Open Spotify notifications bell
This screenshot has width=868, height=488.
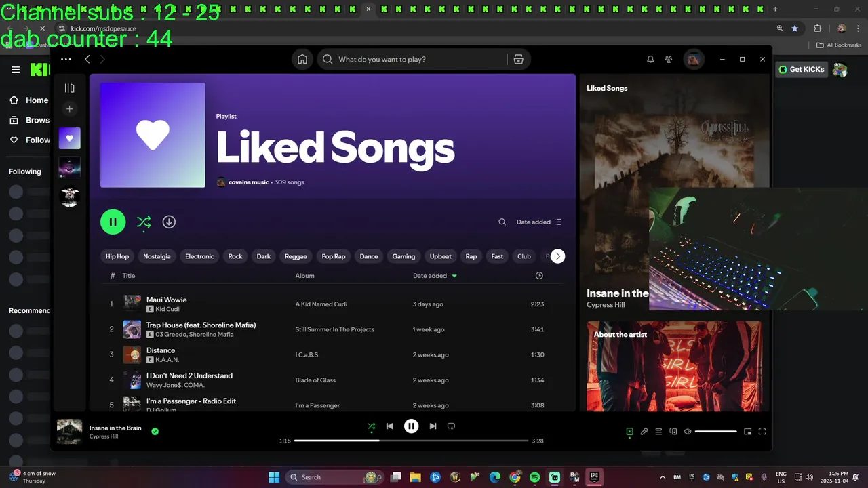pos(650,59)
